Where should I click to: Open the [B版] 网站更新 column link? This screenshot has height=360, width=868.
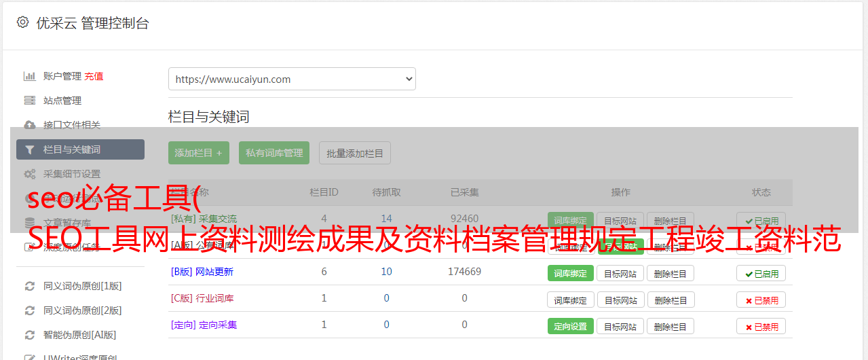click(202, 272)
